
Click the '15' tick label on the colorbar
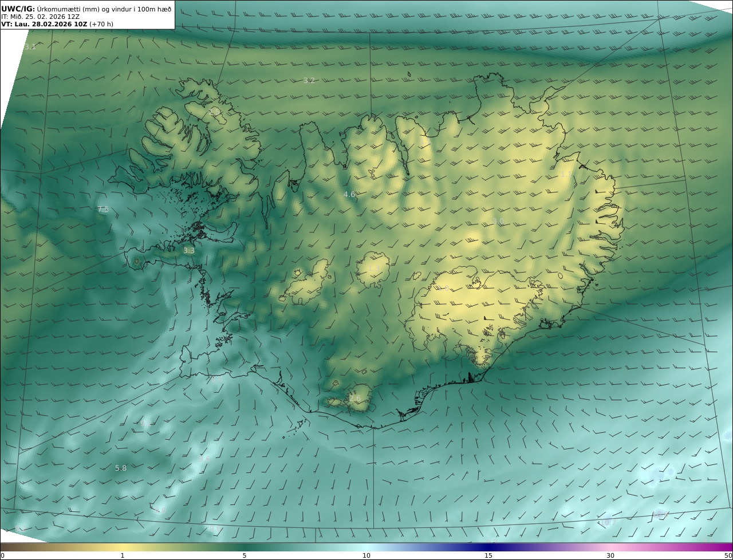click(x=488, y=555)
